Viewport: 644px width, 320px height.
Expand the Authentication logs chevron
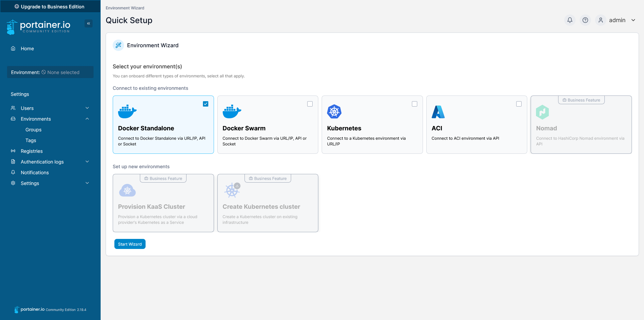point(87,162)
